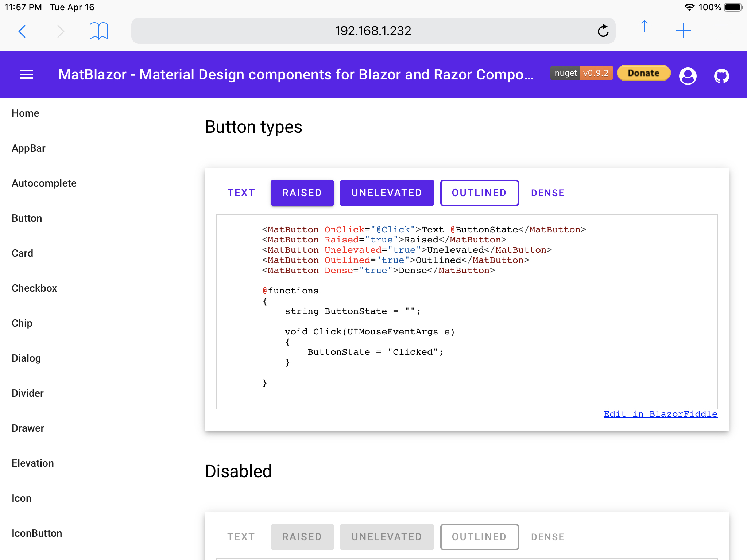The image size is (747, 560).
Task: Select Checkbox in the sidebar menu
Action: (x=34, y=288)
